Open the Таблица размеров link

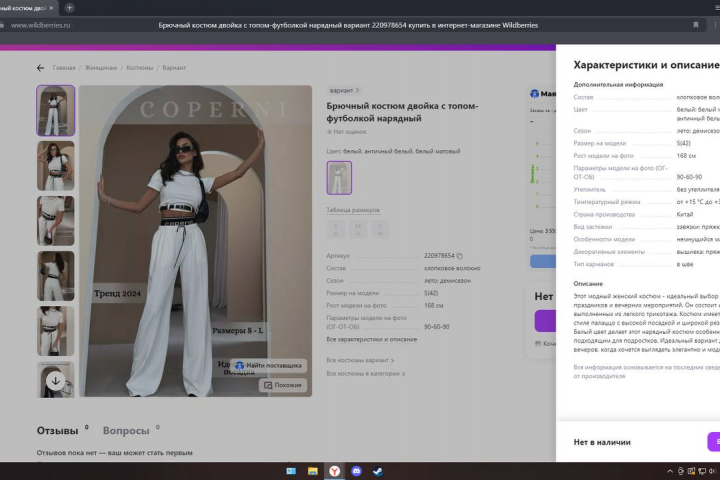[353, 210]
